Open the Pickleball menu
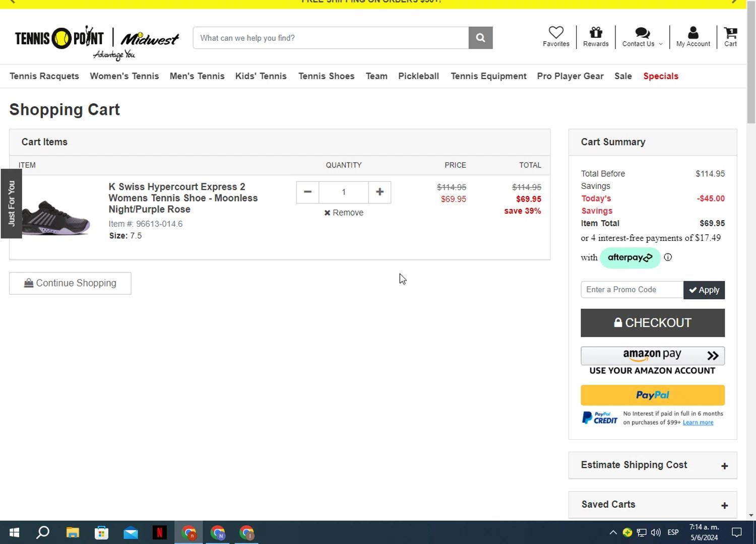Viewport: 756px width, 544px height. pyautogui.click(x=418, y=76)
